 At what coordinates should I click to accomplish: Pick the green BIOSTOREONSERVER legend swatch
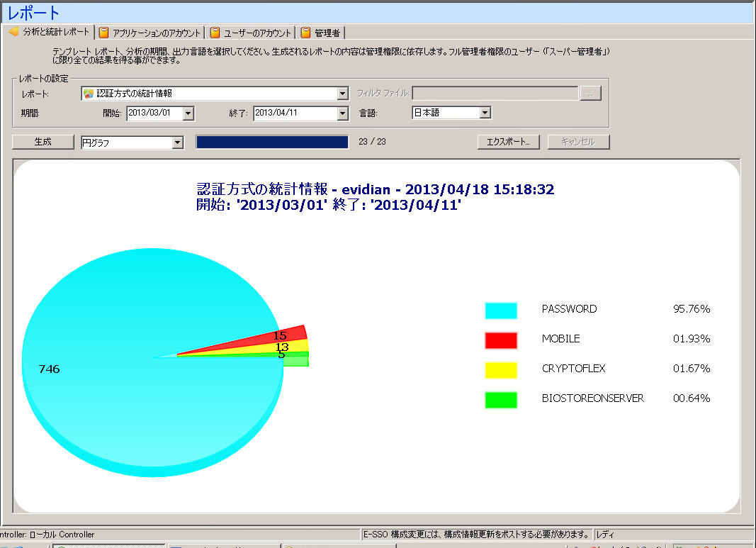click(501, 400)
